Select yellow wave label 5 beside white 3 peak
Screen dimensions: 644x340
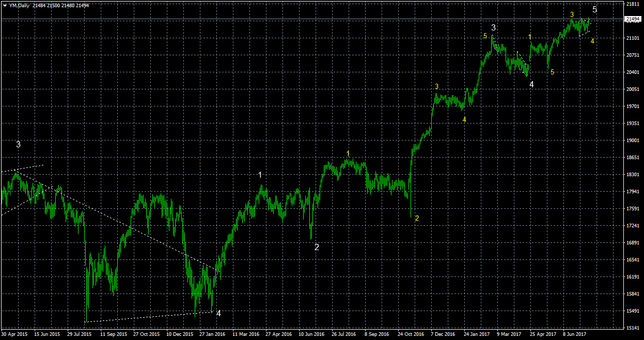(x=485, y=36)
